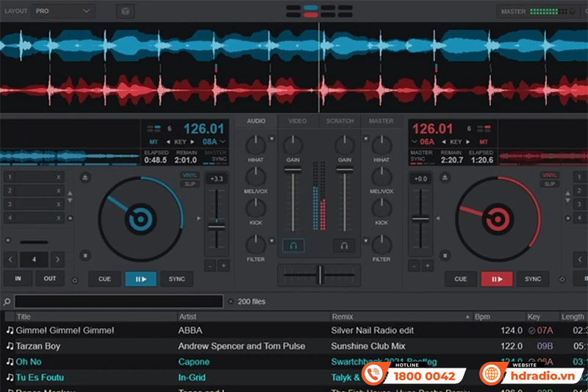Click the left GAIN knob
The height and width of the screenshot is (392, 588).
click(x=293, y=145)
